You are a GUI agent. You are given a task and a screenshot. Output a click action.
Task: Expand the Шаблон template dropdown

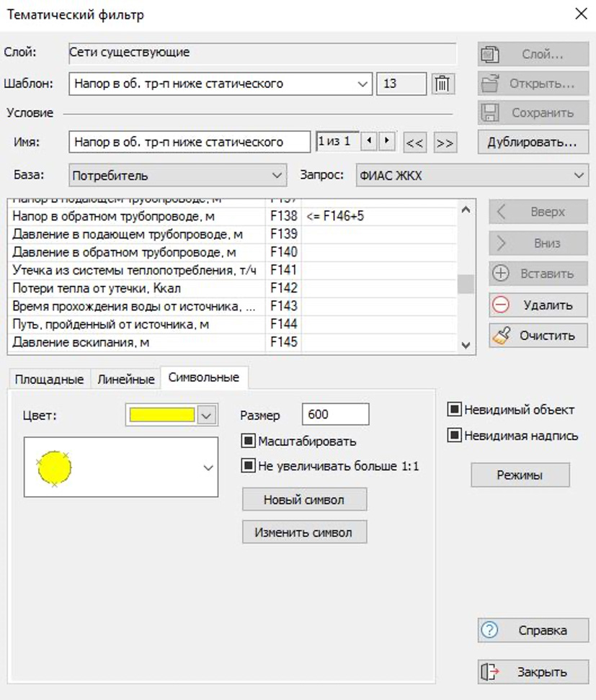pos(363,84)
